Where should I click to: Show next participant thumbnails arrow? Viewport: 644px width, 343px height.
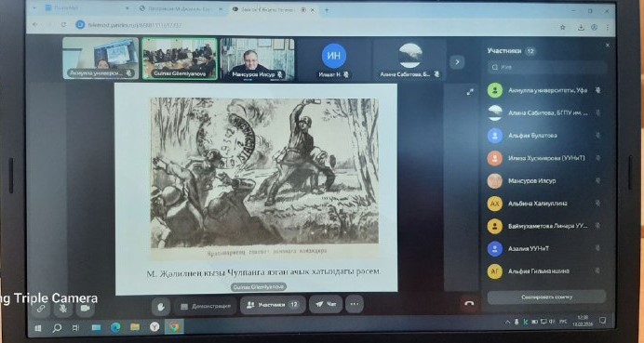[457, 62]
